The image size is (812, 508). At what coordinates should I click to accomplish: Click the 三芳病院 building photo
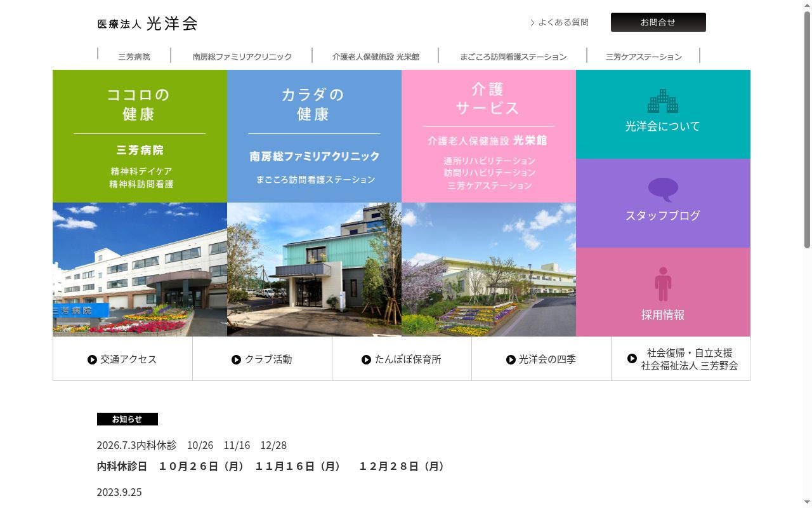tap(140, 269)
